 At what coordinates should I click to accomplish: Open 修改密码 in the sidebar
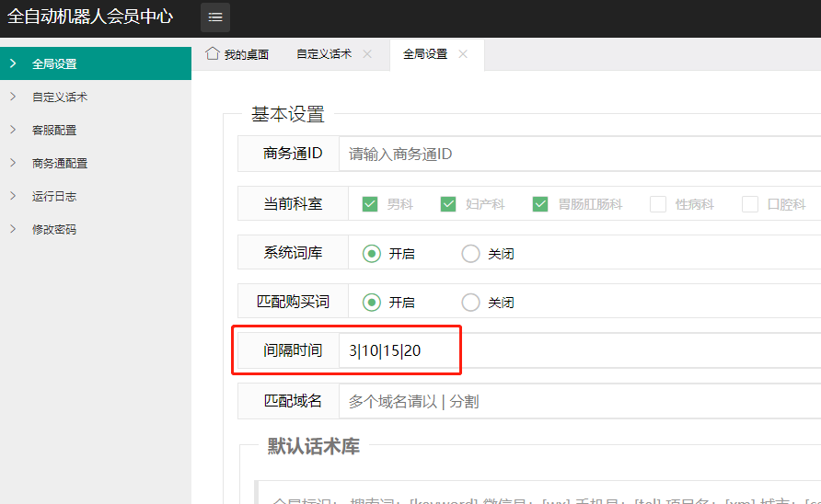(x=54, y=229)
